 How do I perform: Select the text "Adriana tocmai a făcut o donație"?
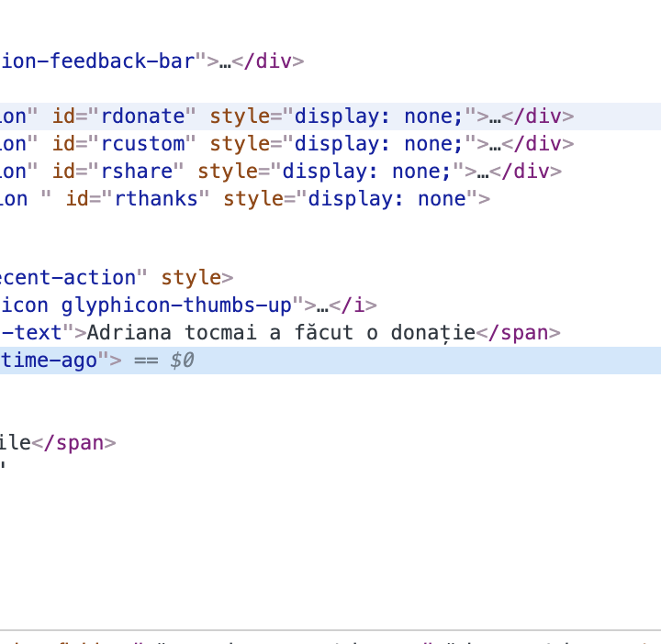pos(281,333)
